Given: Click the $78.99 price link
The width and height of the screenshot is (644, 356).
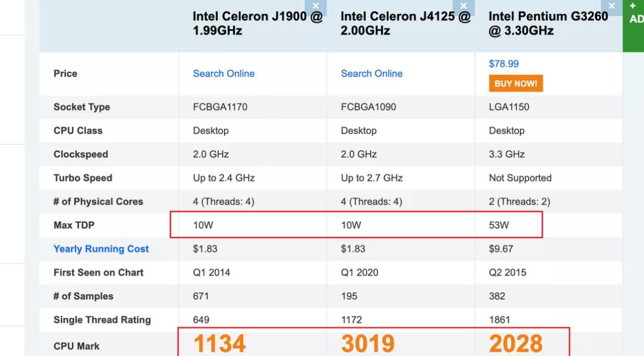Looking at the screenshot, I should (504, 64).
